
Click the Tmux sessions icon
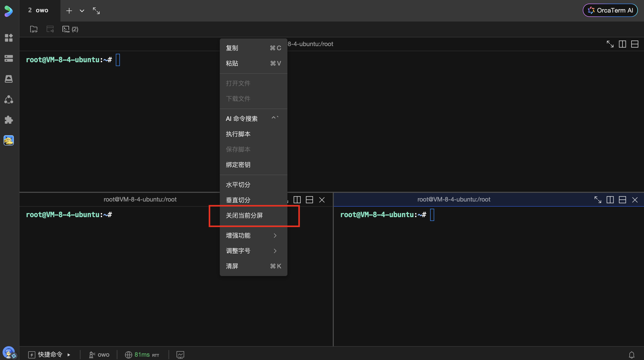[66, 29]
